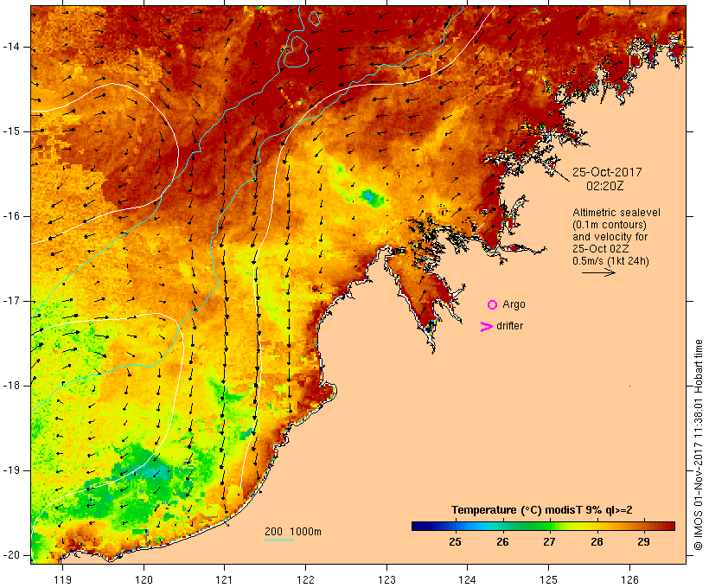
Task: Click latitude axis label -14
Action: click(11, 47)
